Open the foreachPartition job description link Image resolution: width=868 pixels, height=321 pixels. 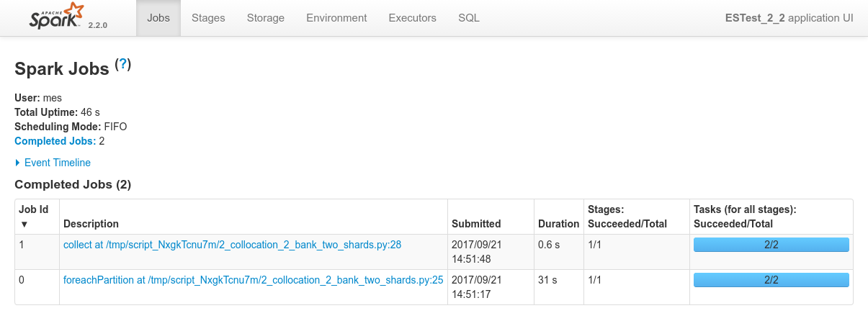pyautogui.click(x=253, y=280)
